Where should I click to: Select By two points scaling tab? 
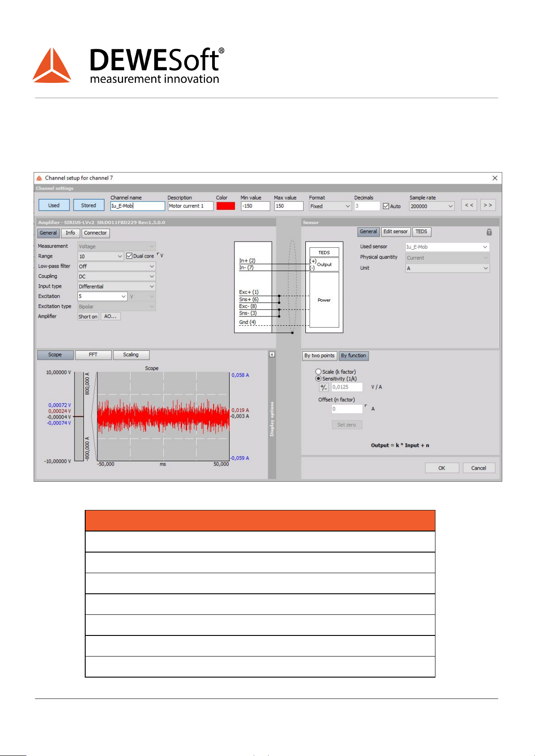pyautogui.click(x=319, y=356)
